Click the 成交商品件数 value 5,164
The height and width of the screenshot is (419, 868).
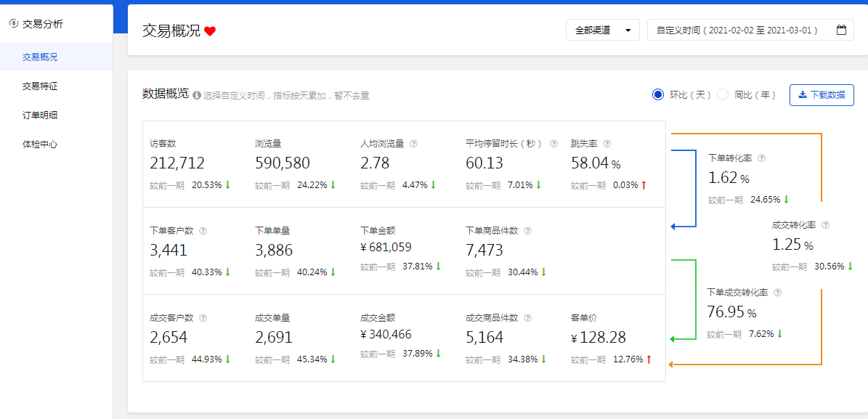point(484,337)
